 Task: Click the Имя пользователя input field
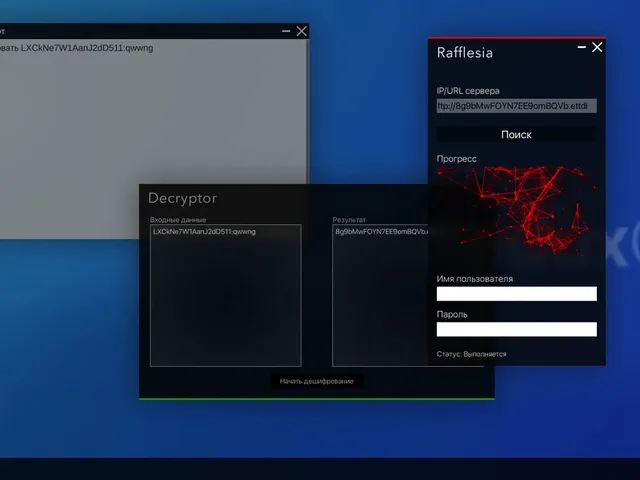point(516,293)
